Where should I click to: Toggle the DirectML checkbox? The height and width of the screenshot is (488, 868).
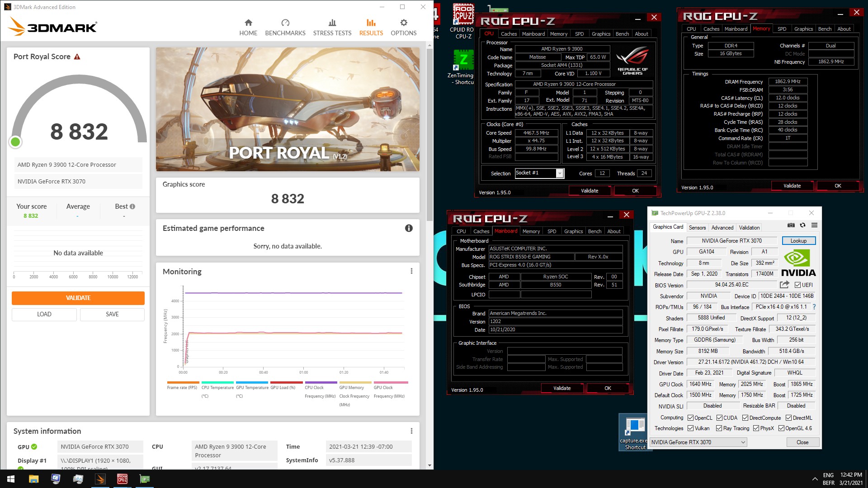(788, 418)
